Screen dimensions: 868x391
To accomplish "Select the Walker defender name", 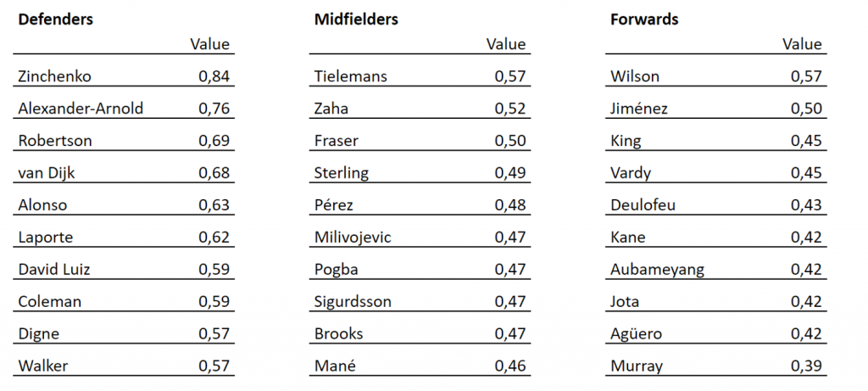I will point(43,366).
